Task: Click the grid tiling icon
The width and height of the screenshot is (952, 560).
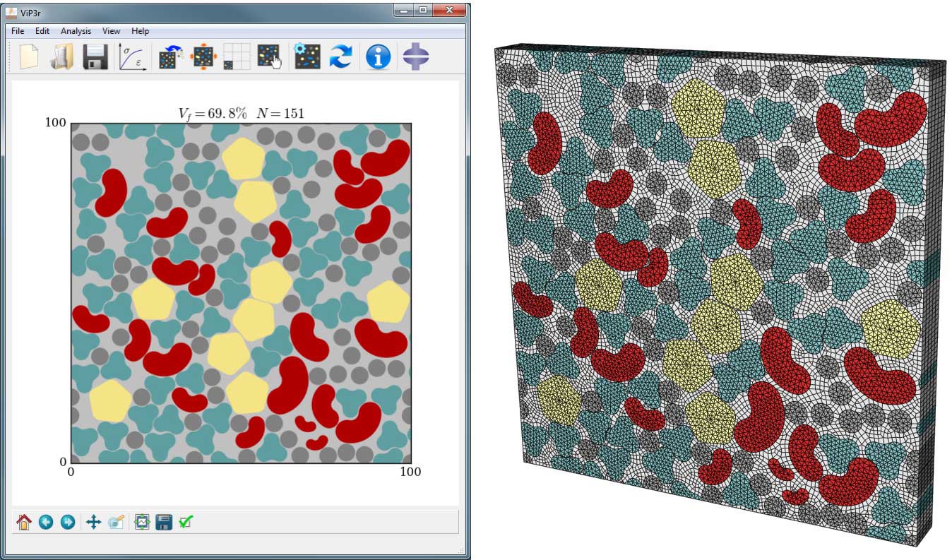Action: [x=237, y=56]
